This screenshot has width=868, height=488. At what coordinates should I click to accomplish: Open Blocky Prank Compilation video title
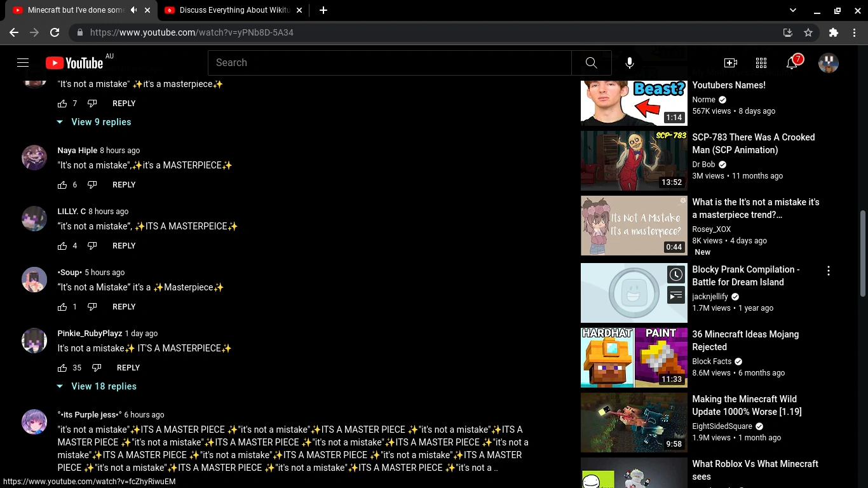(746, 276)
